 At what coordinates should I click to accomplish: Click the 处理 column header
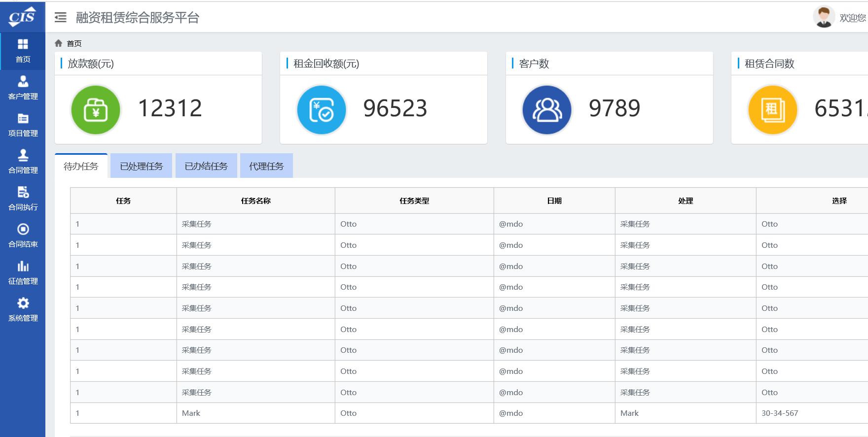pyautogui.click(x=686, y=201)
